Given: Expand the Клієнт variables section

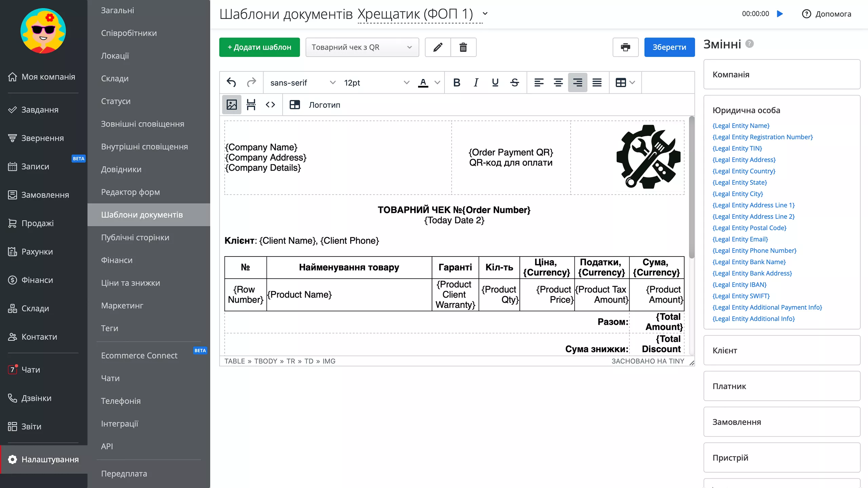Looking at the screenshot, I should 782,350.
